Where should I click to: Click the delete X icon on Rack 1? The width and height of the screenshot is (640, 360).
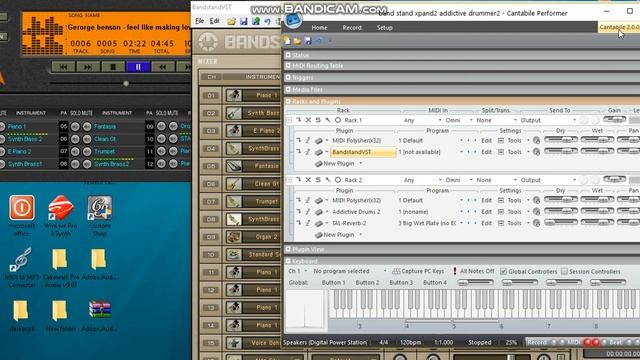click(309, 120)
